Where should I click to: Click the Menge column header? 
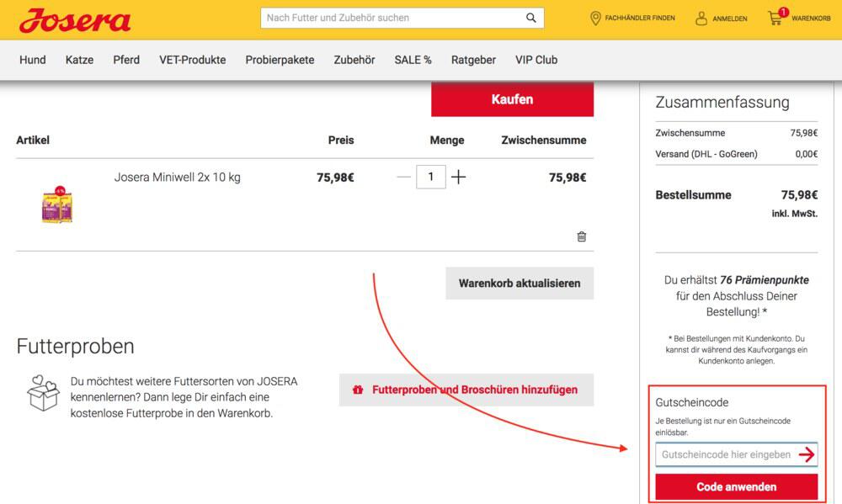pyautogui.click(x=447, y=140)
